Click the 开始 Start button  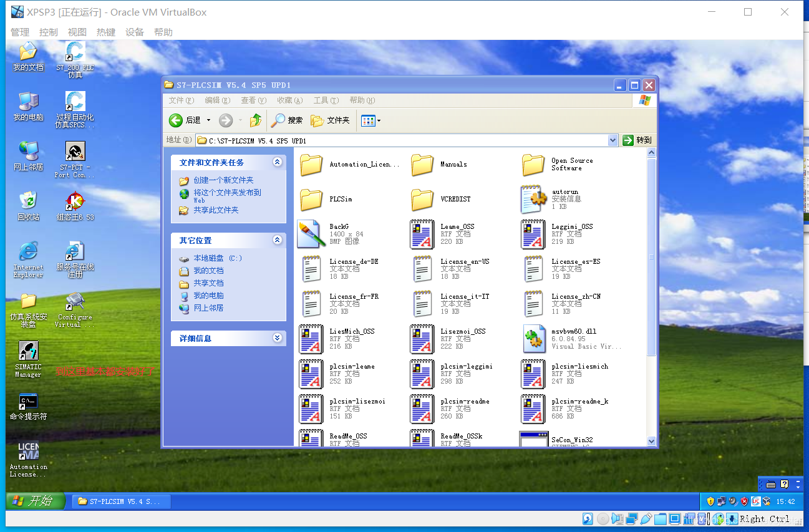click(x=36, y=501)
